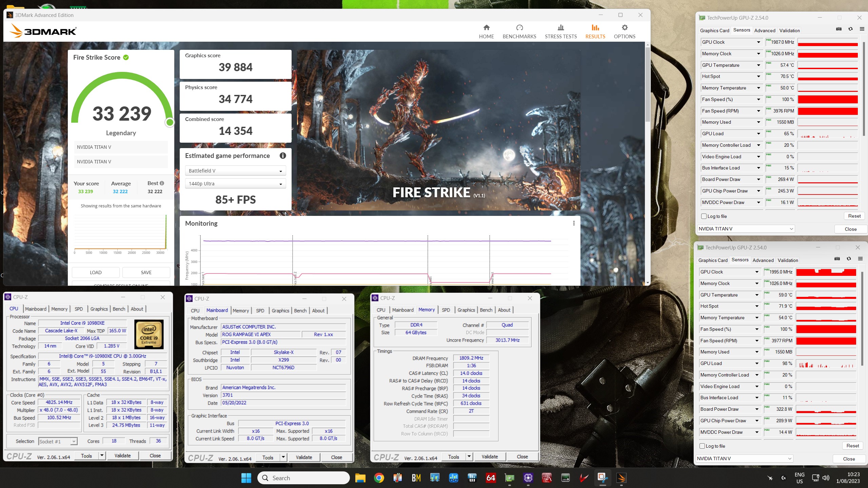Click the 3DMark window vertical scrollbar

[x=648, y=85]
